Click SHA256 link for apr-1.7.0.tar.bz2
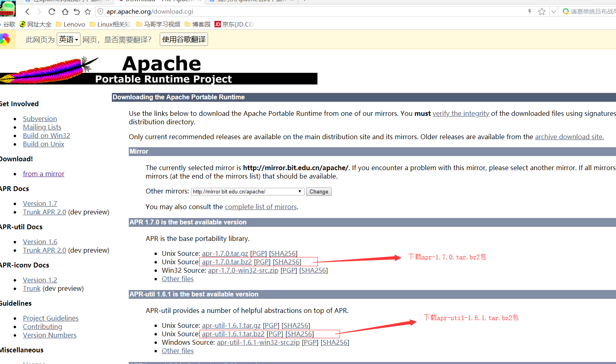616x364 pixels. coord(287,262)
